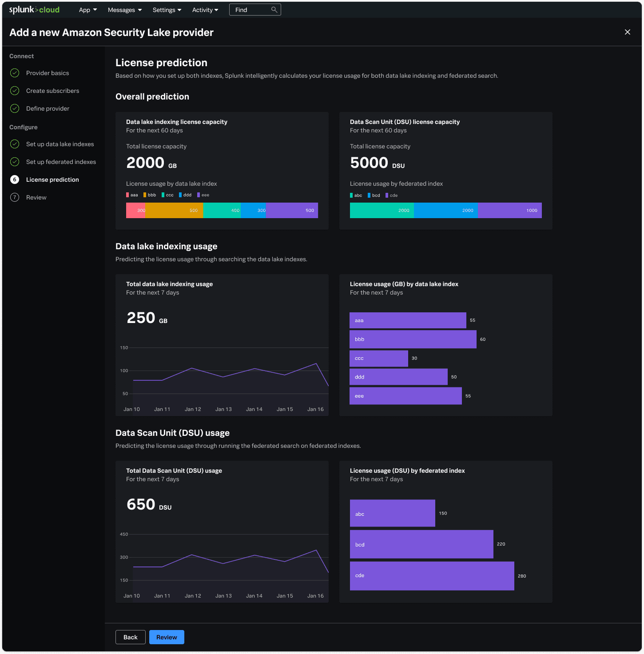The height and width of the screenshot is (654, 644).
Task: Click the aaa bar in data lake chart
Action: point(408,320)
